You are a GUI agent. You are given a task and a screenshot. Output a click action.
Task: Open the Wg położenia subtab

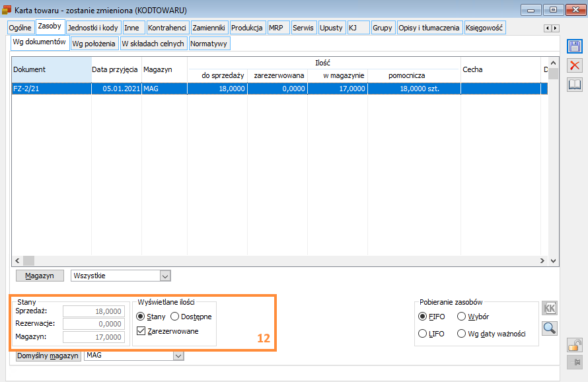tap(94, 44)
